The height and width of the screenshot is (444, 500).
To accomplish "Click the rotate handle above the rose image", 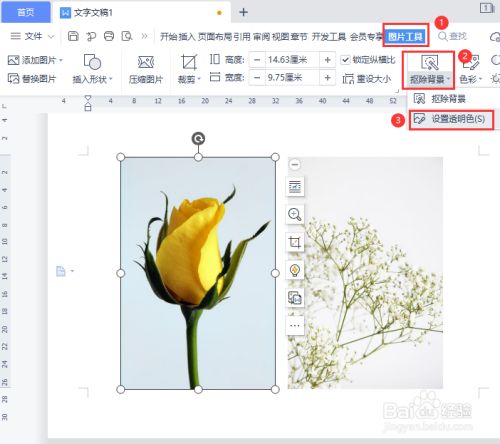I will pyautogui.click(x=198, y=139).
